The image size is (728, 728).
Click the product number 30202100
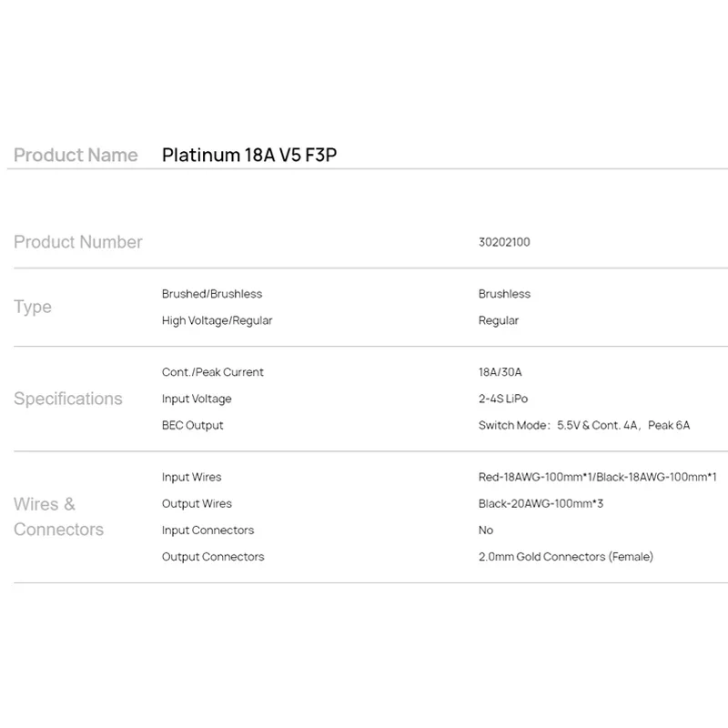(x=504, y=242)
